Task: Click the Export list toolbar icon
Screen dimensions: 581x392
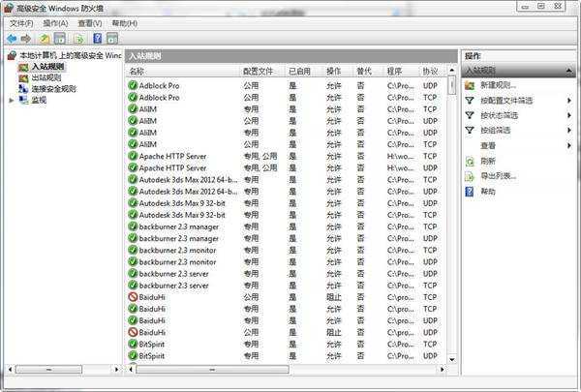Action: pos(78,39)
